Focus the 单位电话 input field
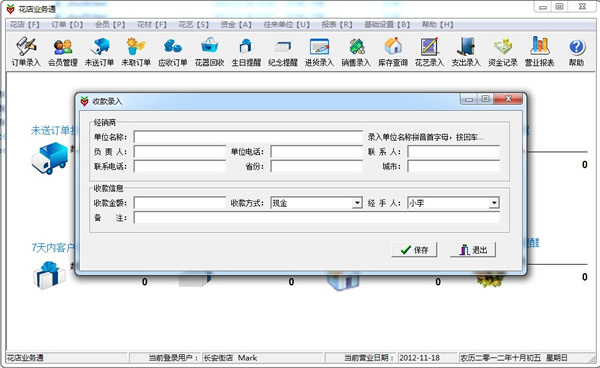 (316, 151)
